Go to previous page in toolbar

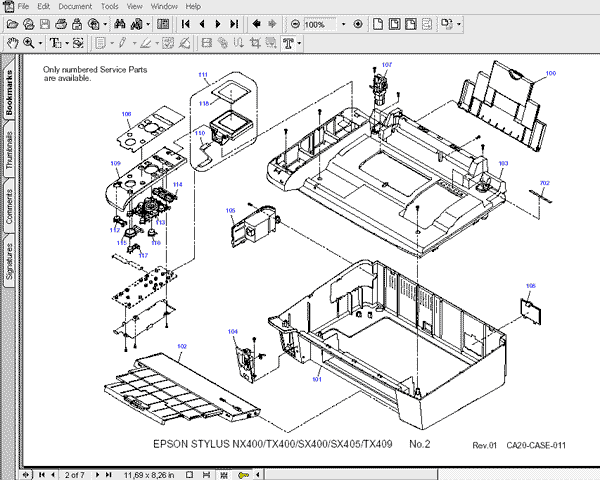(x=202, y=24)
